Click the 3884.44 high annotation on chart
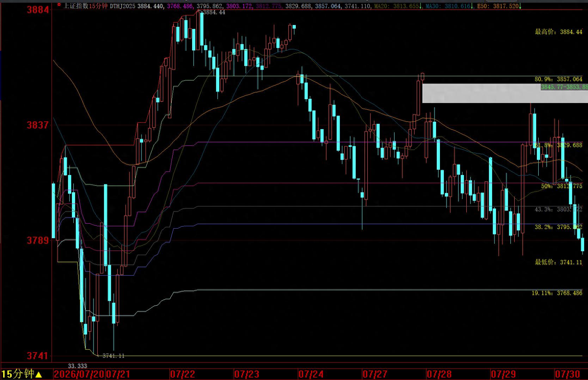 [x=214, y=12]
